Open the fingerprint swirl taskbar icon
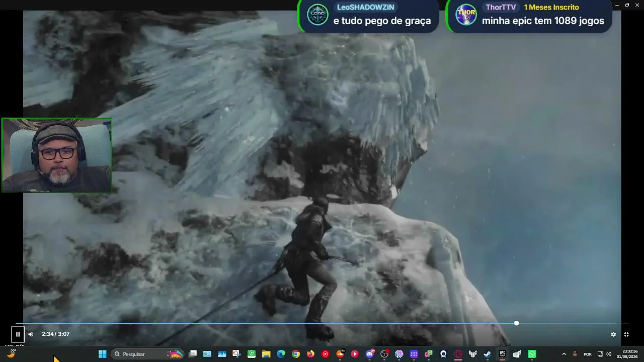The height and width of the screenshot is (362, 644). point(399,354)
